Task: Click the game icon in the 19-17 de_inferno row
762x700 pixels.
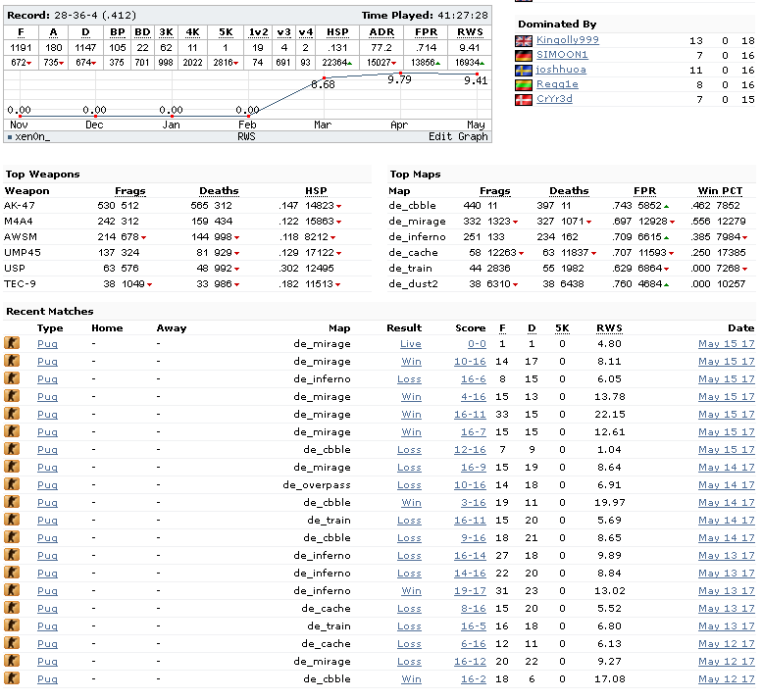Action: click(12, 590)
